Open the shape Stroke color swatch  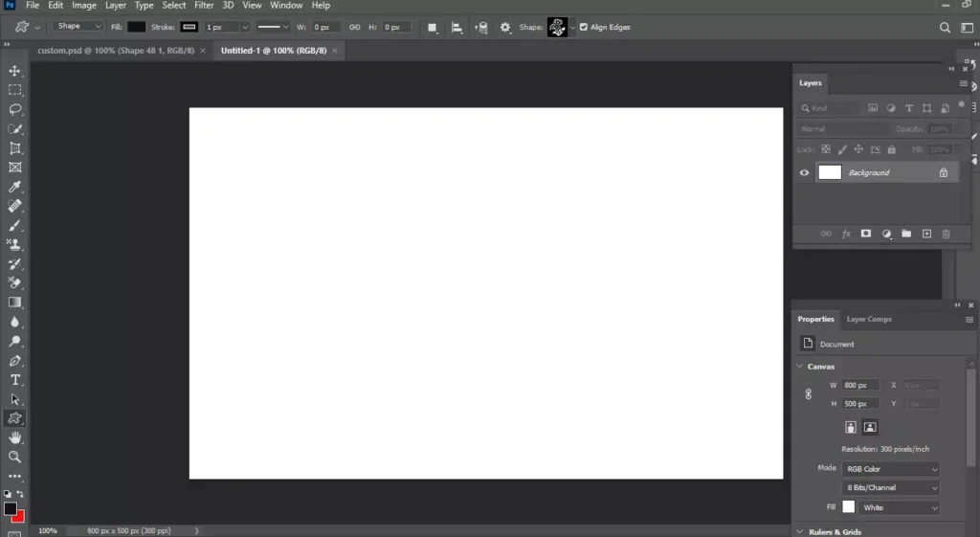tap(189, 27)
